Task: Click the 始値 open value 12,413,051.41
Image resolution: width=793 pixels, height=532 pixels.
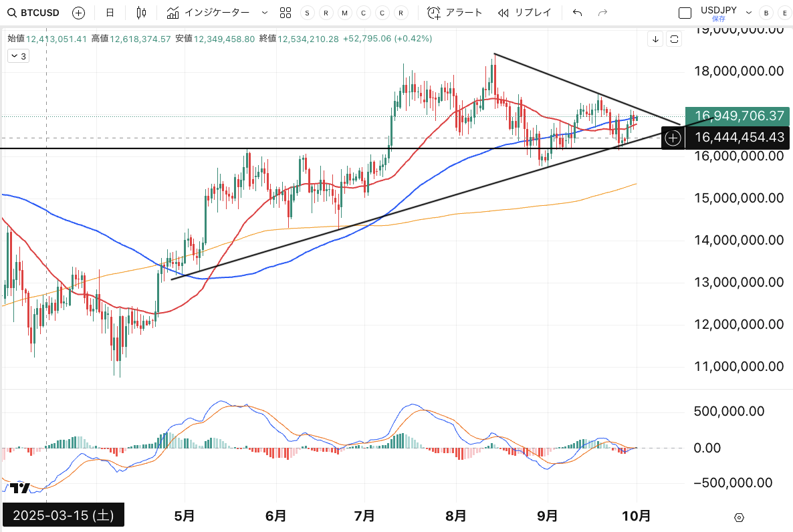Action: click(x=57, y=39)
